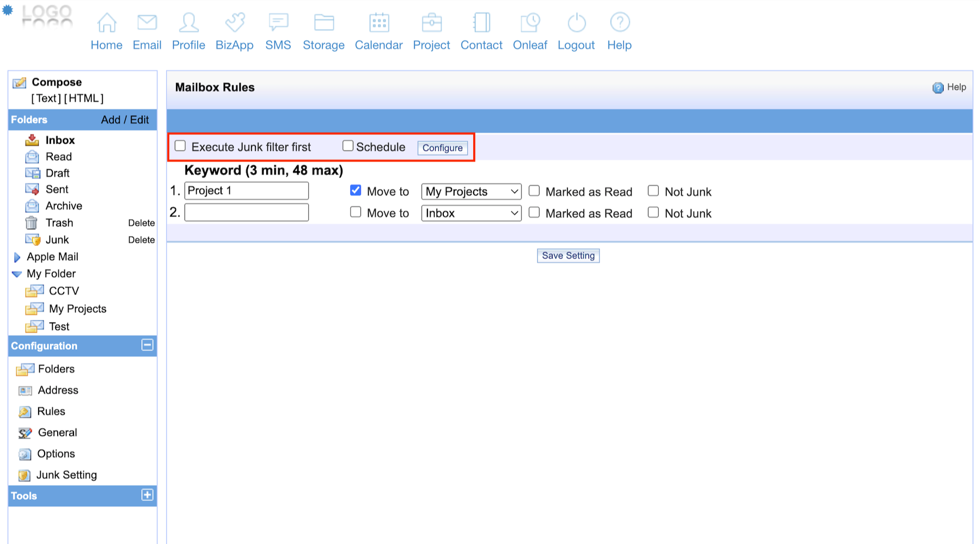Expand the Apple Mail folder tree
980x544 pixels.
click(x=17, y=257)
